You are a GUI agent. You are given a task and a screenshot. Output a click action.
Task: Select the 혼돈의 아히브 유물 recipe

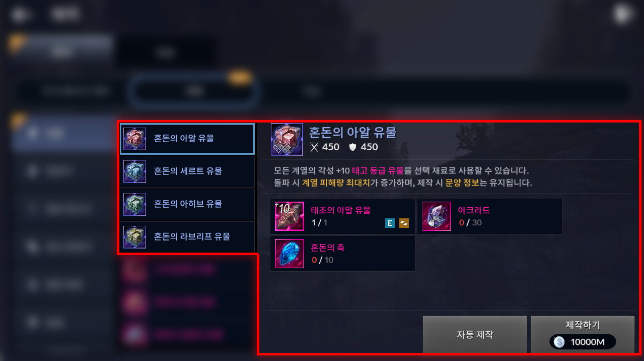coord(187,204)
